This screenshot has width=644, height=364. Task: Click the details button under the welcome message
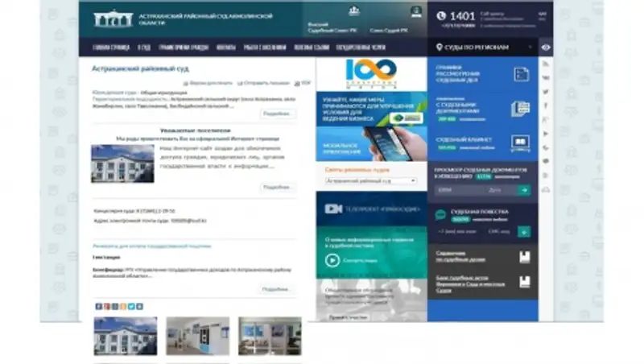(278, 188)
